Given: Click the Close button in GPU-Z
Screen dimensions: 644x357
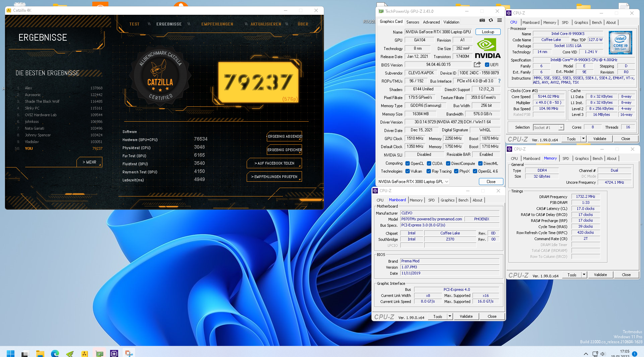Looking at the screenshot, I should [x=491, y=182].
